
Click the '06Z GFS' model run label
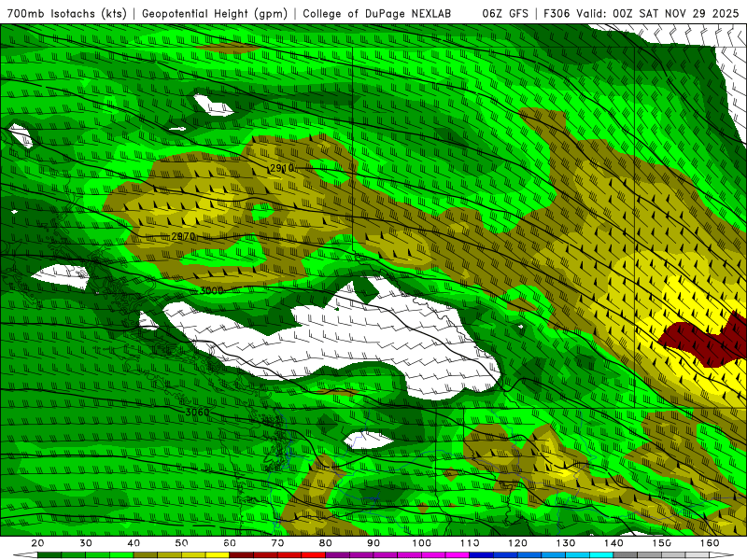(x=505, y=13)
